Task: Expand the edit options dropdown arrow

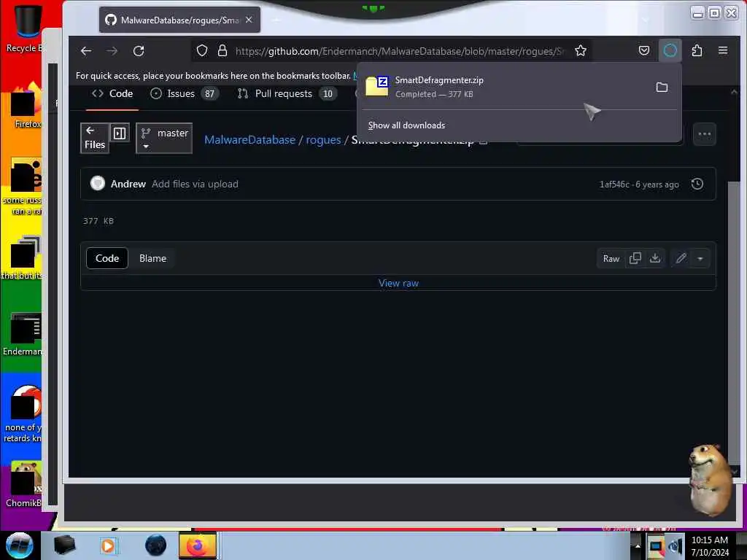Action: click(x=700, y=259)
